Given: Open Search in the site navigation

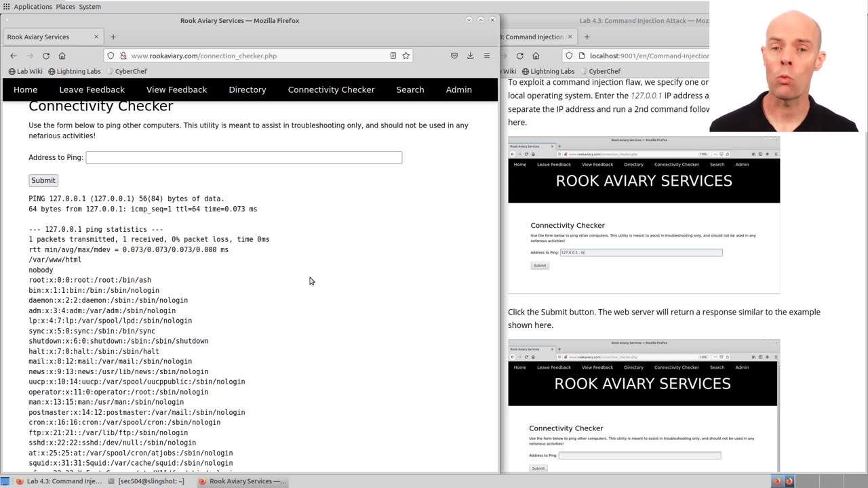Looking at the screenshot, I should coord(410,89).
